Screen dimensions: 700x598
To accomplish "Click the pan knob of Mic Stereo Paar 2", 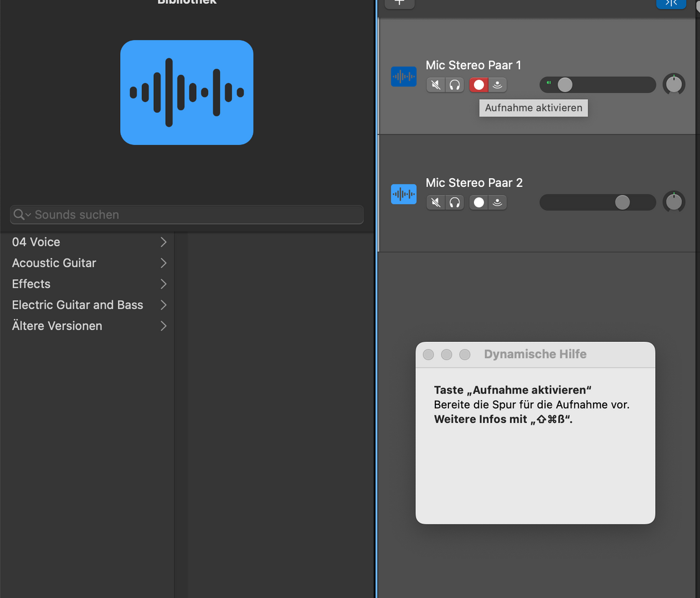I will pyautogui.click(x=674, y=202).
